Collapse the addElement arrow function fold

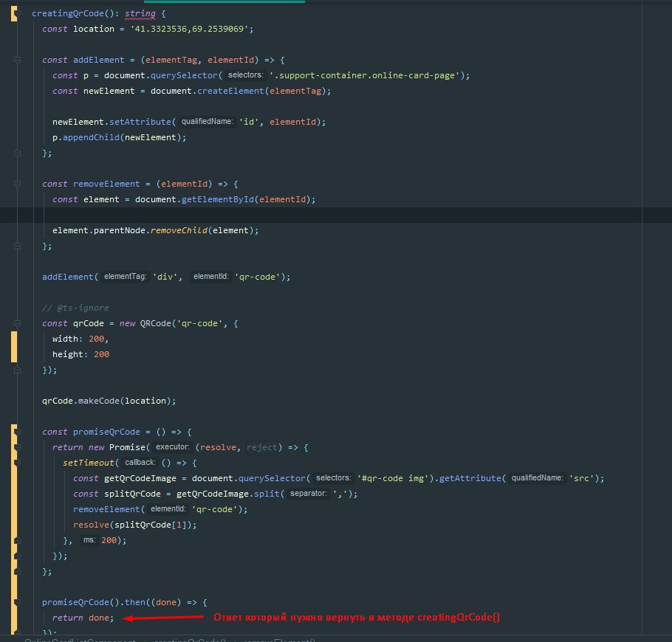[17, 60]
